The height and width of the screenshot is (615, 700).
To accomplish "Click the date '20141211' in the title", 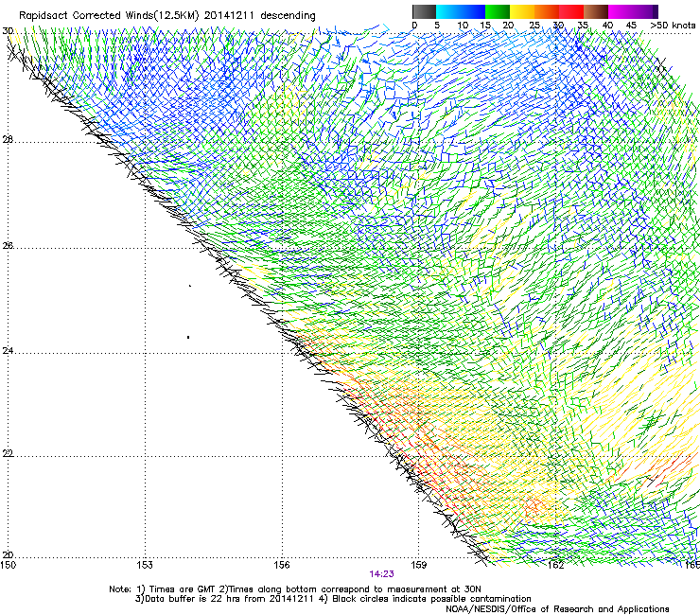I will pyautogui.click(x=229, y=16).
